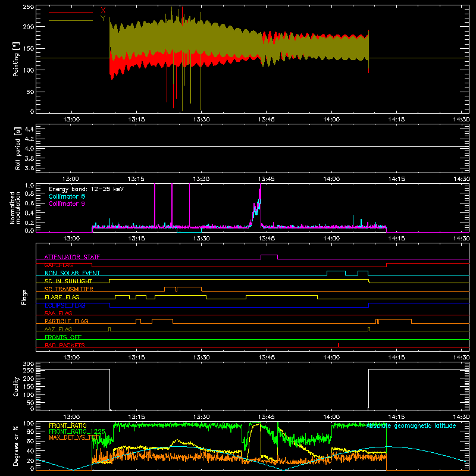Click the 13:30 label under modulation plot

pos(201,239)
